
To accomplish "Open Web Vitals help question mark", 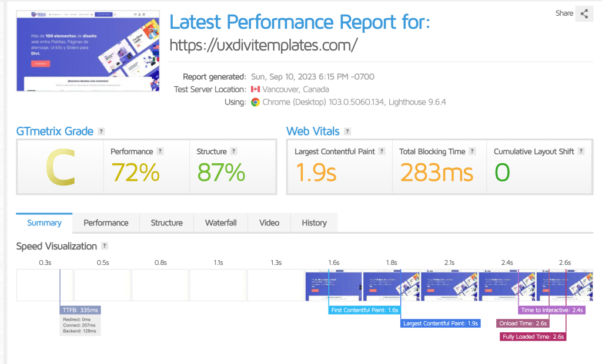I will (x=347, y=131).
